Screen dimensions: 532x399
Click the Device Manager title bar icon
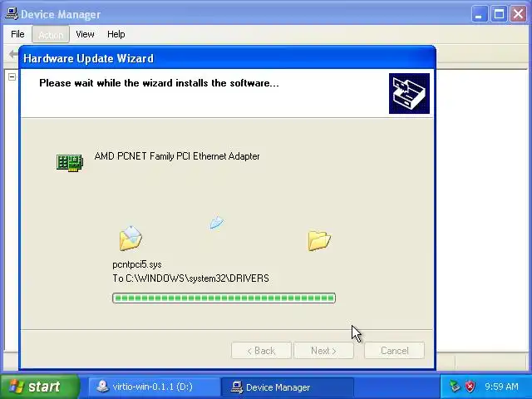(x=11, y=14)
